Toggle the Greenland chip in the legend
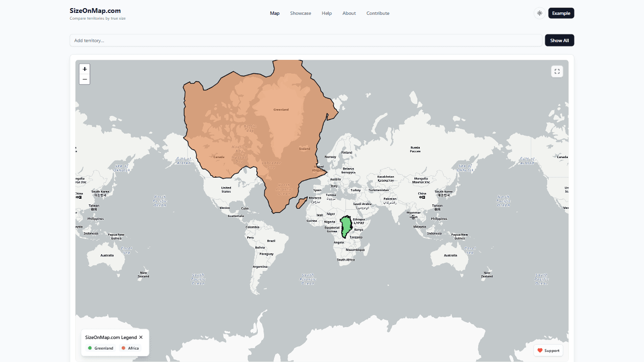The width and height of the screenshot is (644, 362). 100,348
